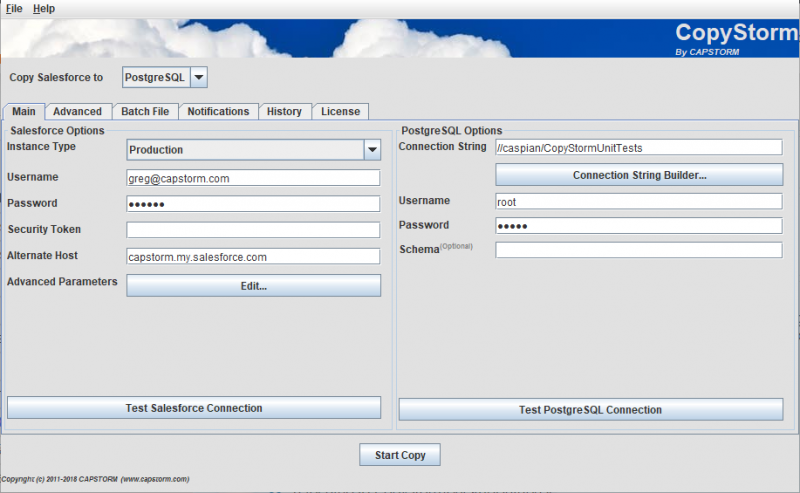Screen dimensions: 800x493
Task: Select the History tab
Action: [284, 112]
